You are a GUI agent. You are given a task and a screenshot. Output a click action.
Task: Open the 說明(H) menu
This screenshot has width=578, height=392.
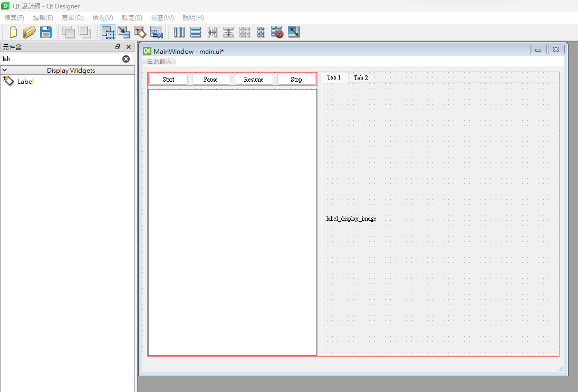[193, 18]
